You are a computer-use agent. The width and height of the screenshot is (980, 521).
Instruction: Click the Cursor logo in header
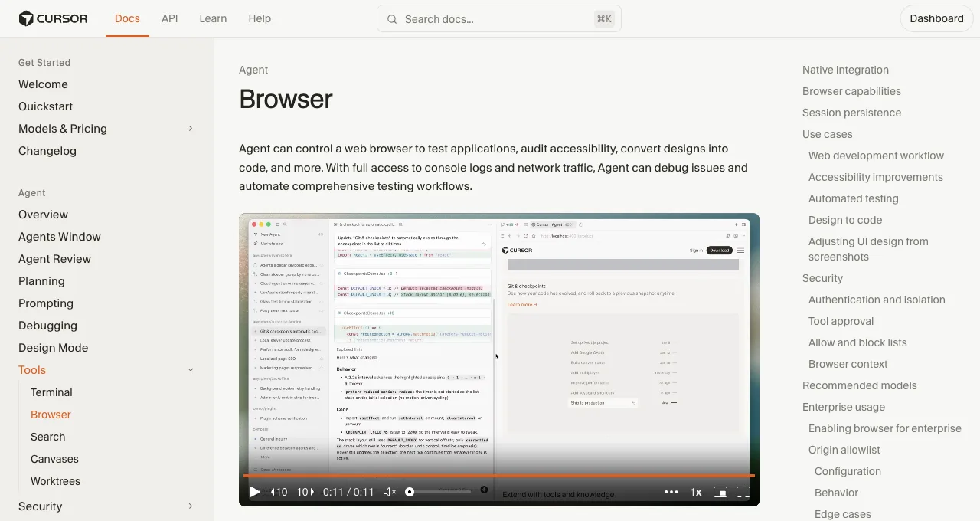tap(53, 18)
